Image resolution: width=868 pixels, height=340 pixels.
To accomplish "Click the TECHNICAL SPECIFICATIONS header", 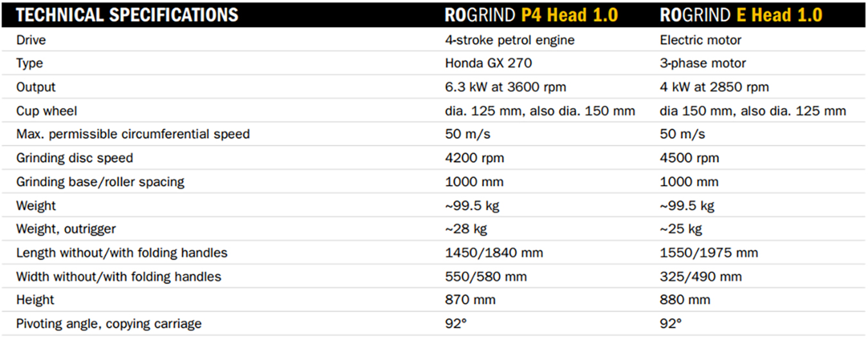I will (127, 15).
